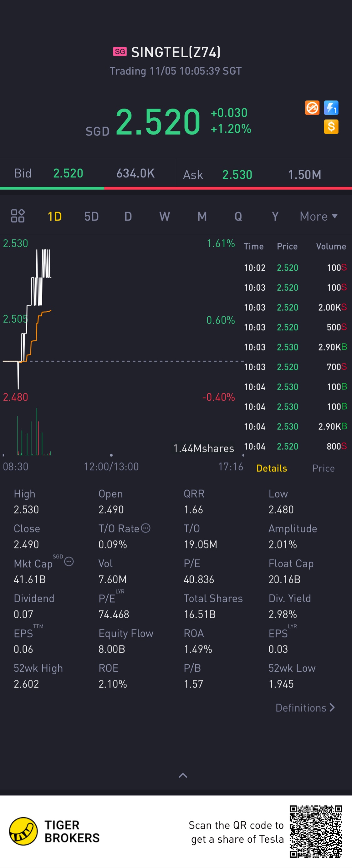Click the T/O value 19.05M
This screenshot has width=352, height=868.
(x=201, y=544)
